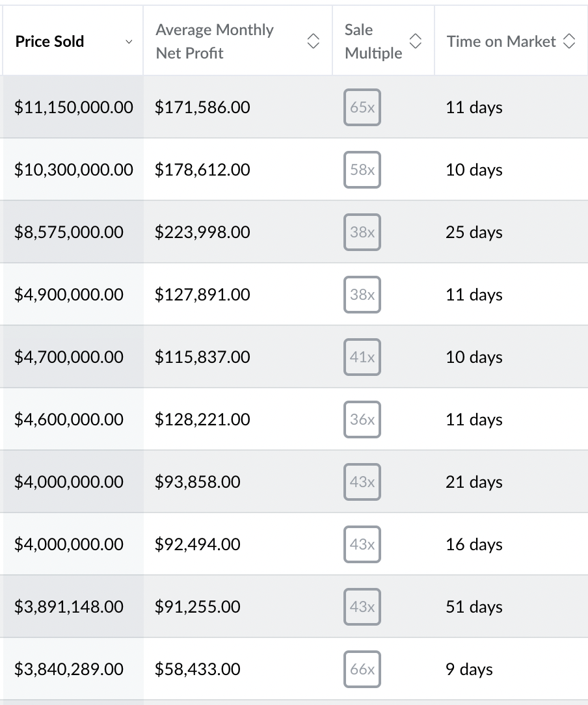Click the $4,700,000.00 sold price
The width and height of the screenshot is (588, 705).
pos(69,358)
